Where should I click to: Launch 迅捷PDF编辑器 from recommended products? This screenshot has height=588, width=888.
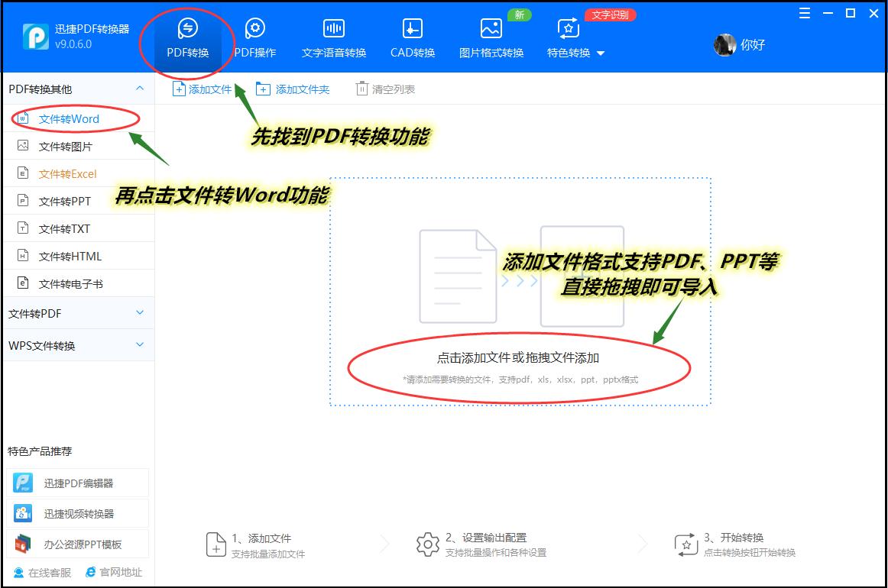pyautogui.click(x=77, y=482)
